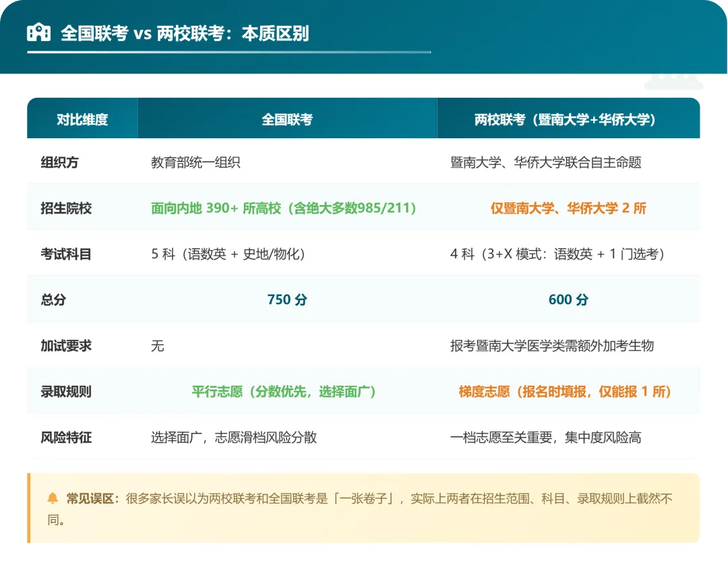This screenshot has width=728, height=567.
Task: Click the cell 报考暨南大学医学类需额外加考生物
Action: coord(552,345)
